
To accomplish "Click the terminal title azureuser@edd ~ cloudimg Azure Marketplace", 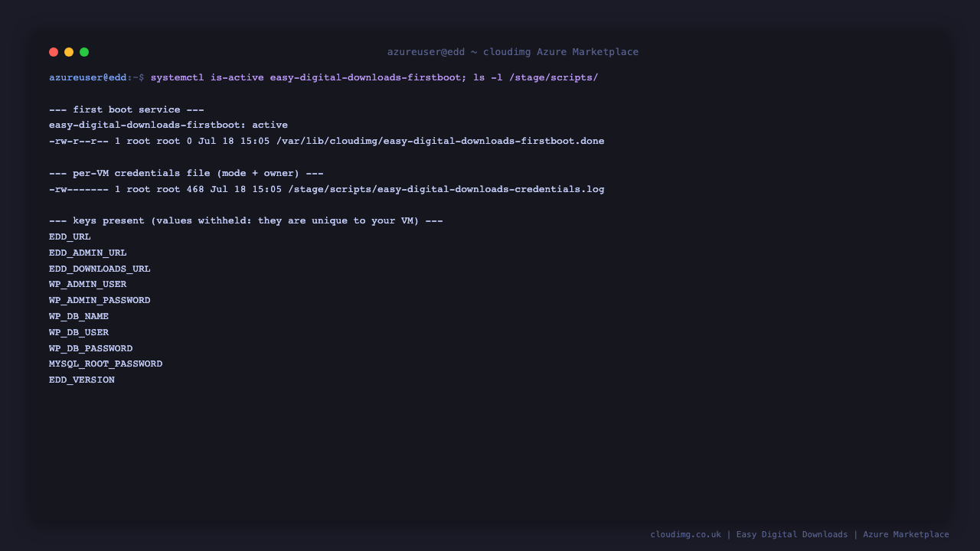I will click(x=513, y=52).
